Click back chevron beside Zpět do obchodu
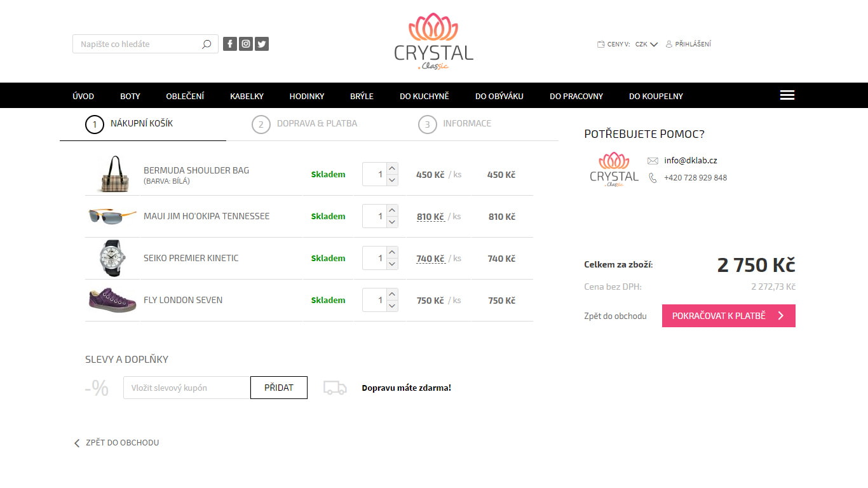868x488 pixels. [77, 443]
